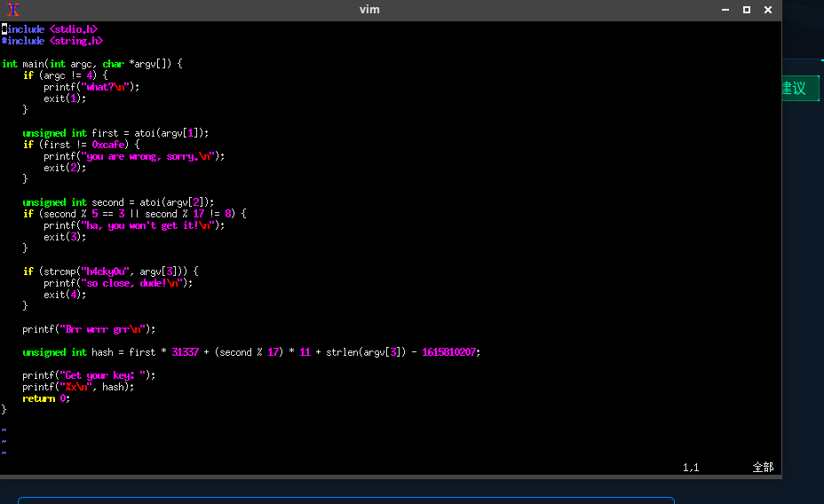Screen dimensions: 824x504
Task: Click the 'unsigned int hash' assignment line
Action: (x=251, y=353)
